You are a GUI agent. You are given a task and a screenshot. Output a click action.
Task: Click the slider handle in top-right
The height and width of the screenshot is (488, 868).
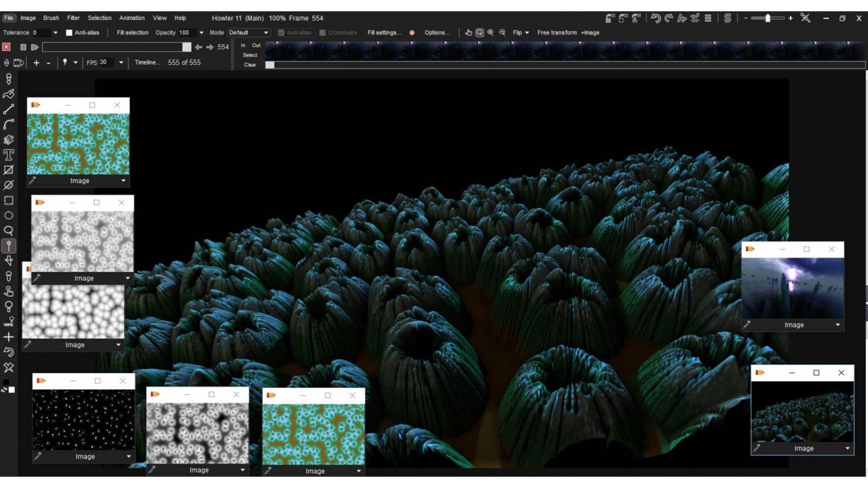(768, 18)
